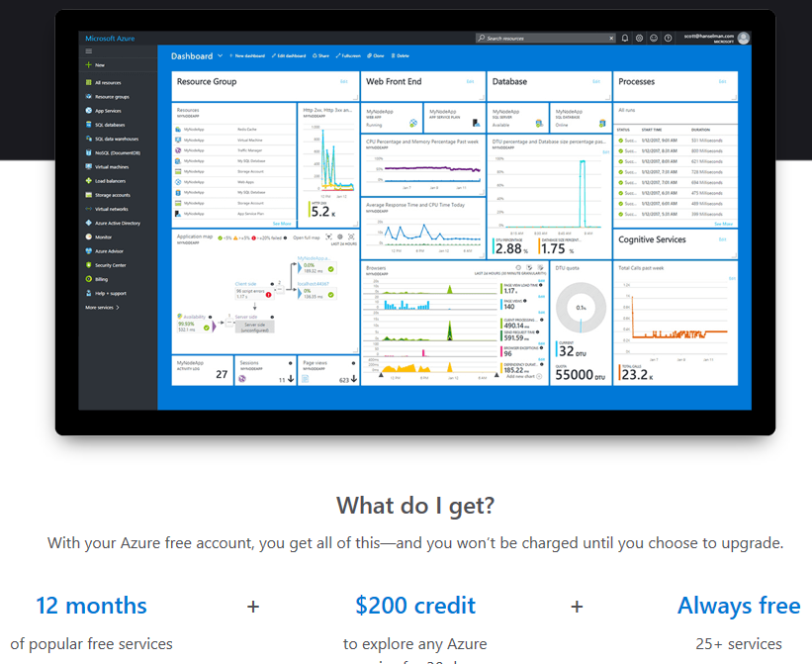Click the Redis Cache resource row
The height and width of the screenshot is (664, 812).
234,129
